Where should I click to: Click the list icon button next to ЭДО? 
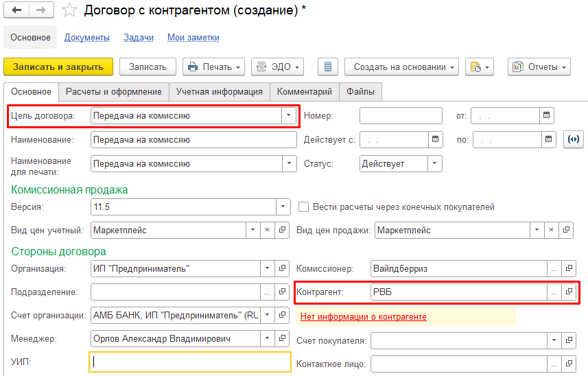pos(327,67)
